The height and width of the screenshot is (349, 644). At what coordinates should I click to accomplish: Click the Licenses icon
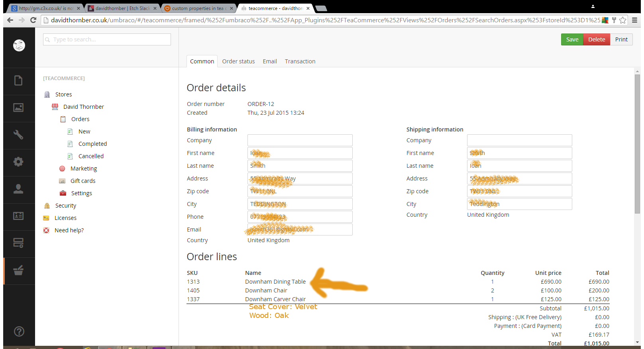tap(46, 218)
